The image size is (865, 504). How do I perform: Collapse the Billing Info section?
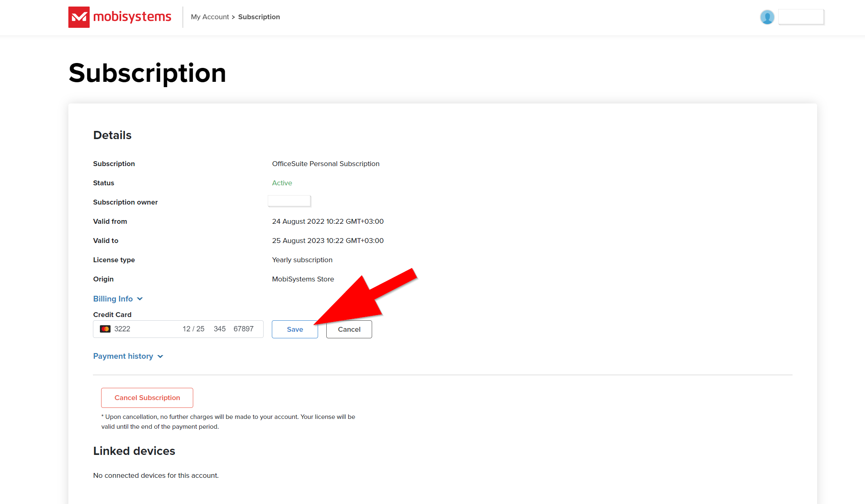point(118,299)
